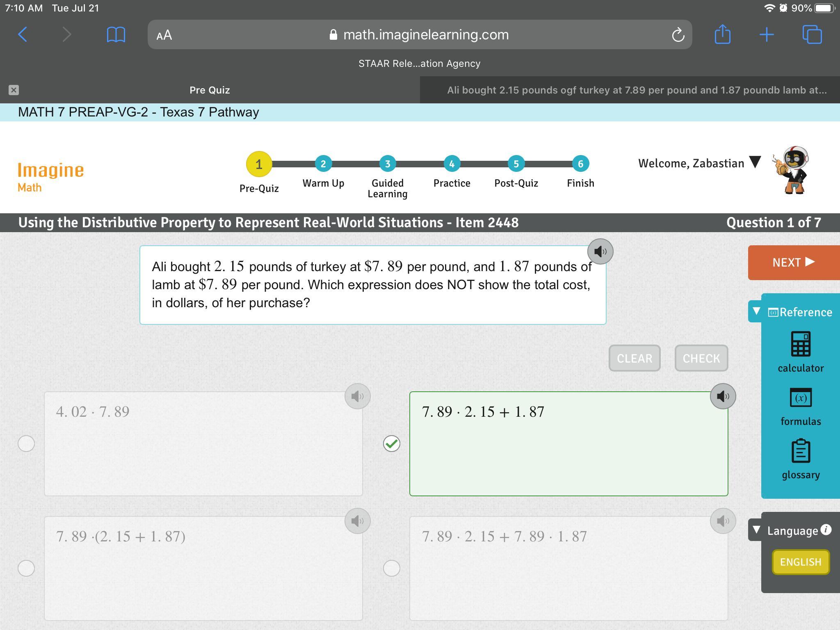Click the ENGLISH language button

(x=800, y=562)
